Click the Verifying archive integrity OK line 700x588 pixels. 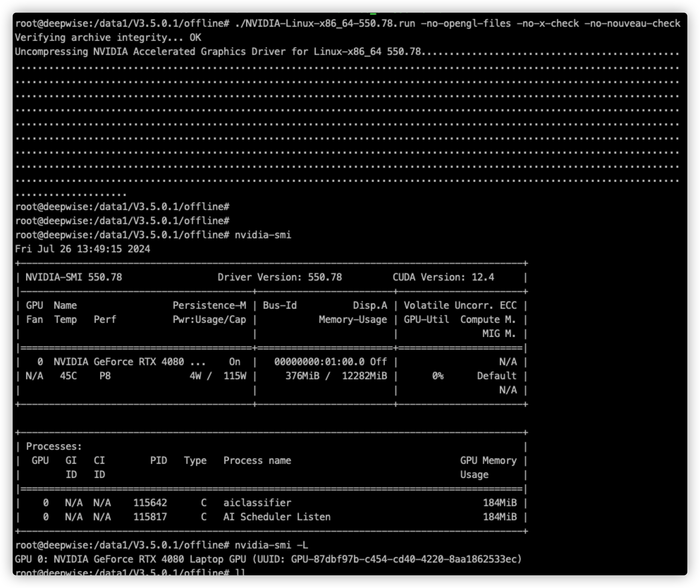click(x=108, y=37)
